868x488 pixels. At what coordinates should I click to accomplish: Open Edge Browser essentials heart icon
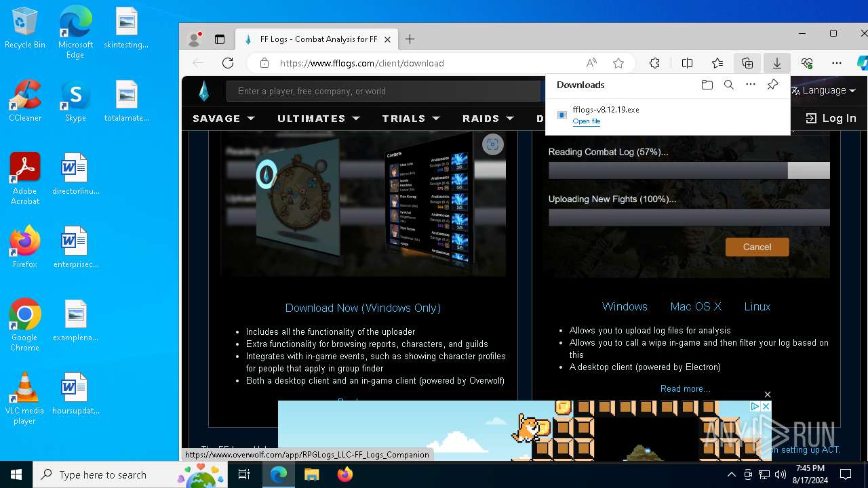(x=807, y=63)
